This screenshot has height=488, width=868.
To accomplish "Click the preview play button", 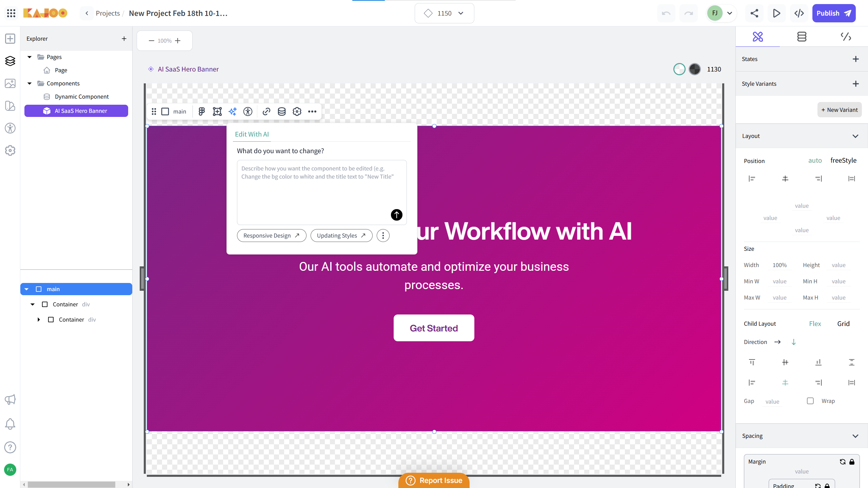I will 776,13.
